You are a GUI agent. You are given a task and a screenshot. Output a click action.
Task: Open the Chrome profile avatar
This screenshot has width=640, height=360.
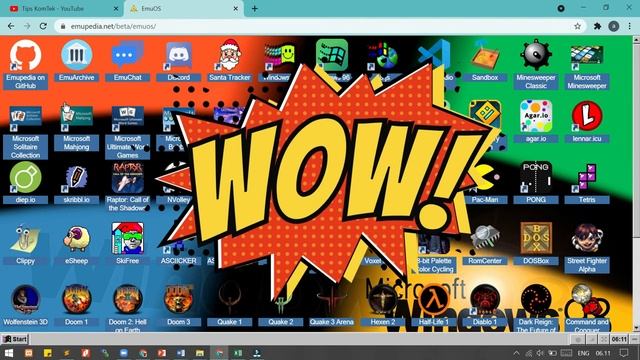(x=613, y=26)
